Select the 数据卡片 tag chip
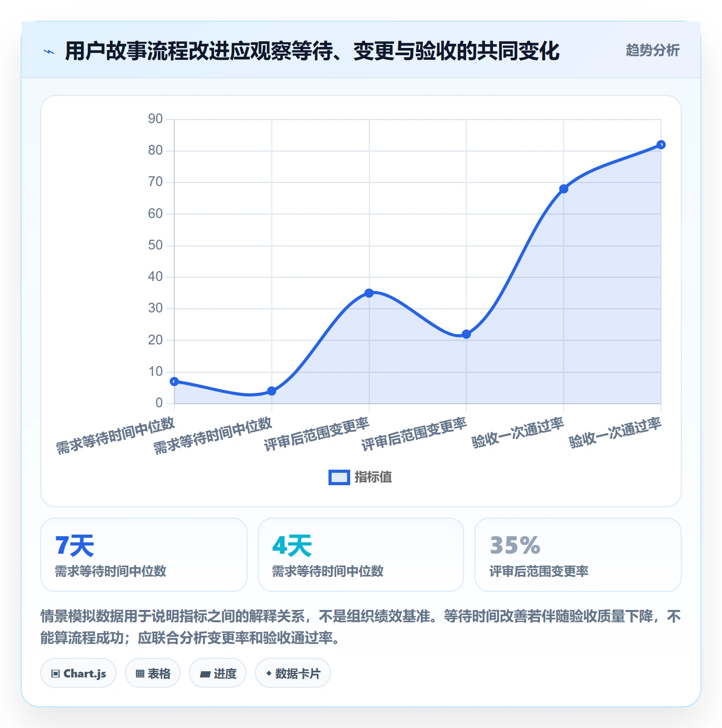 tap(293, 673)
